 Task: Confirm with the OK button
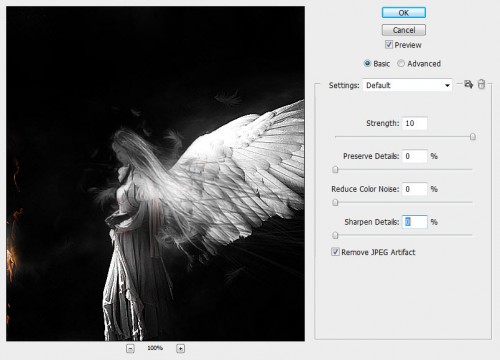coord(404,13)
